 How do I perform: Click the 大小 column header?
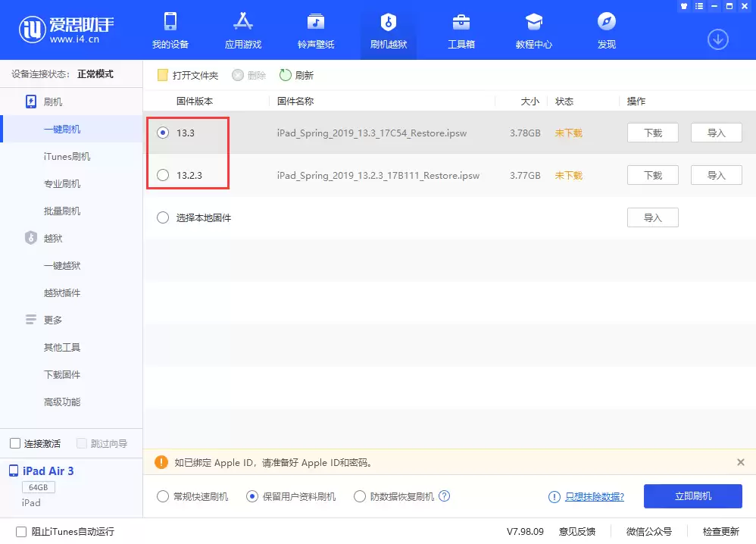click(530, 102)
